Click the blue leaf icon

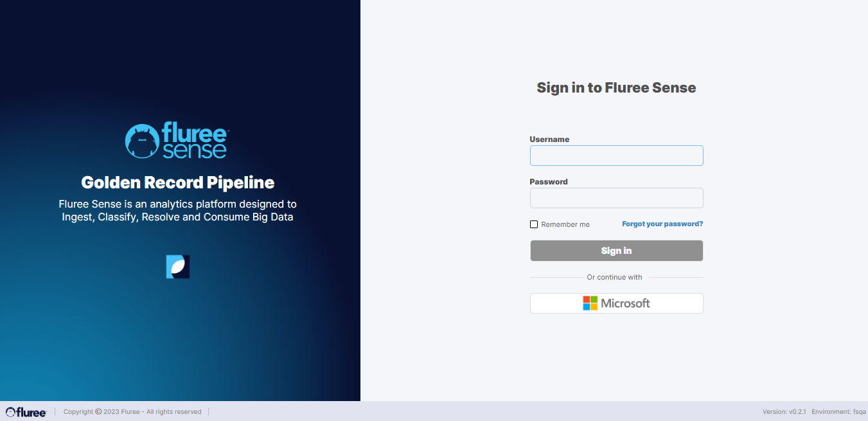(x=178, y=267)
